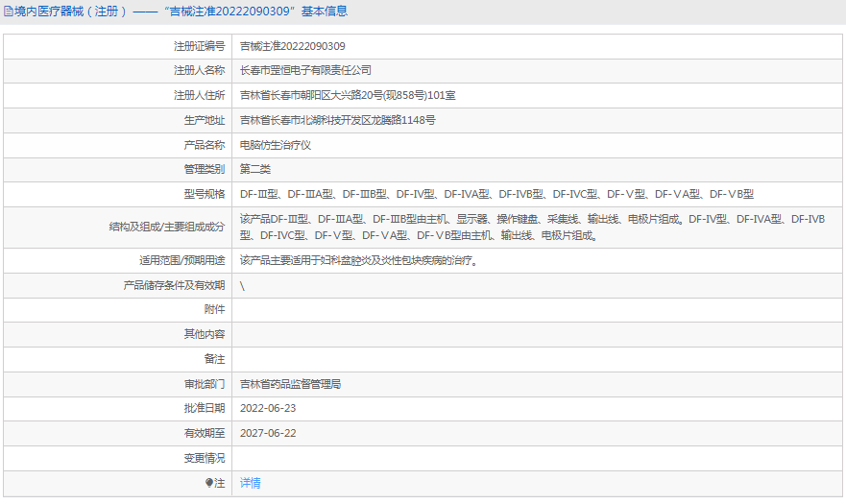Click approval department 吉林省药品监督管理局
This screenshot has width=846, height=504.
point(290,384)
